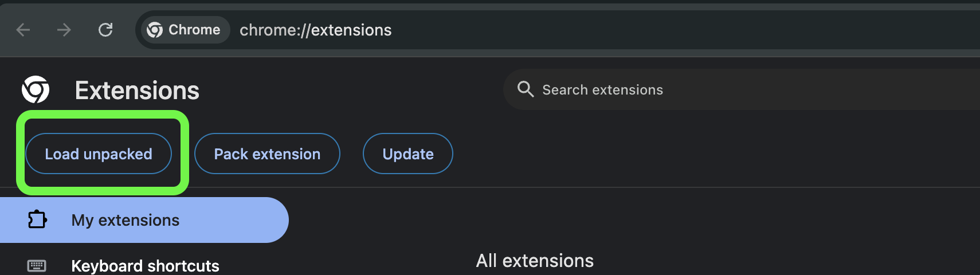Click the keyboard icon in the sidebar

37,266
